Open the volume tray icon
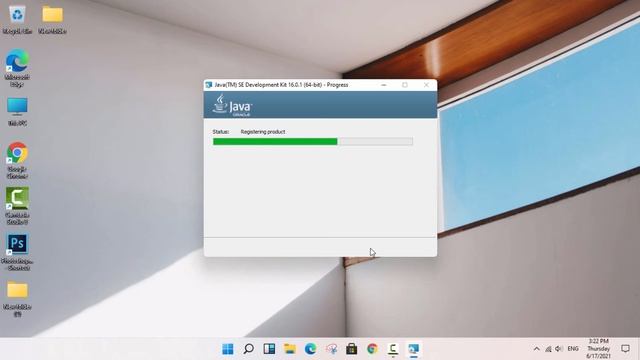Image resolution: width=640 pixels, height=360 pixels. [x=559, y=349]
